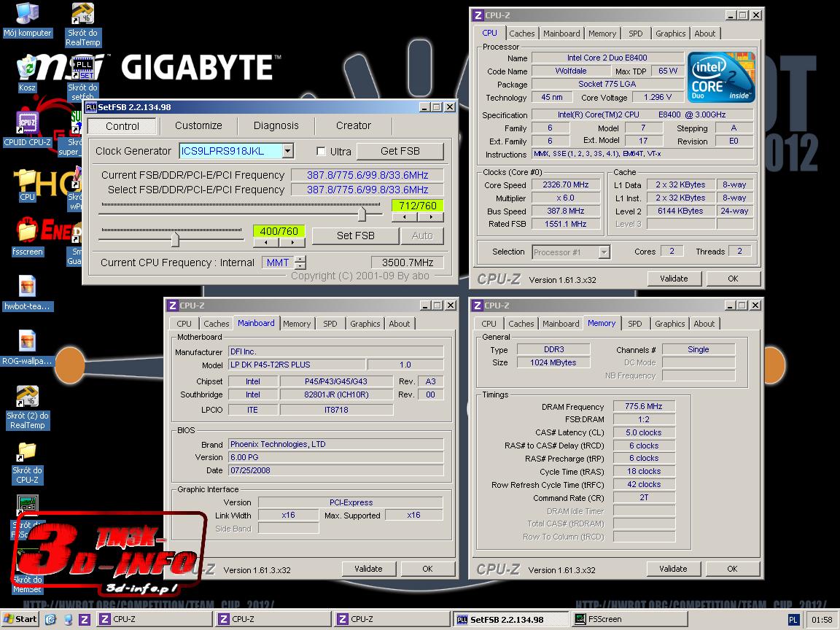Image resolution: width=840 pixels, height=630 pixels.
Task: Open the Mój komputer desktop icon
Action: coord(27,19)
